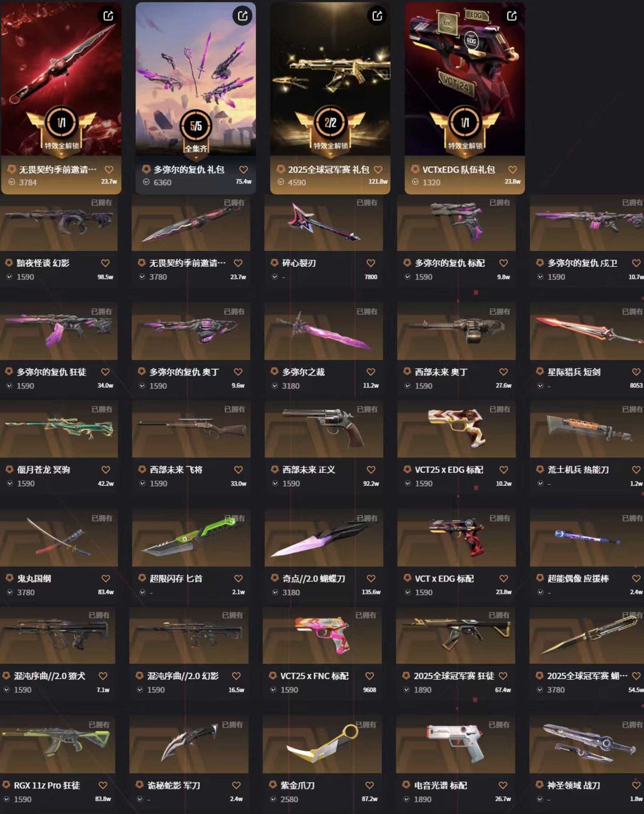Share the 多弥尔的复仇 礼包 bundle card

243,16
